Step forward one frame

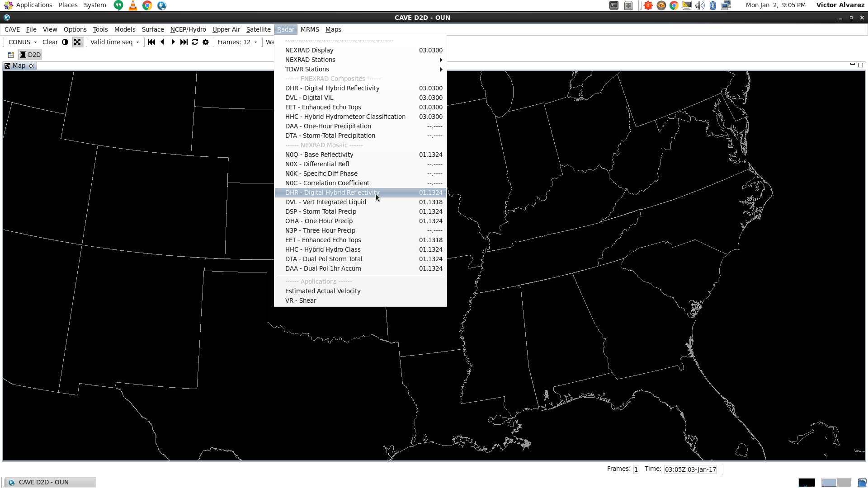coord(173,42)
